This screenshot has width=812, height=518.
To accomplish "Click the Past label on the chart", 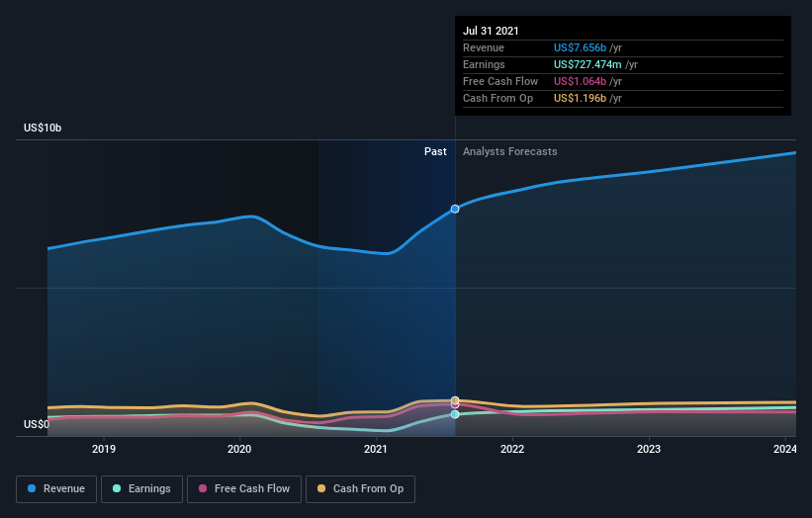I will [x=435, y=151].
